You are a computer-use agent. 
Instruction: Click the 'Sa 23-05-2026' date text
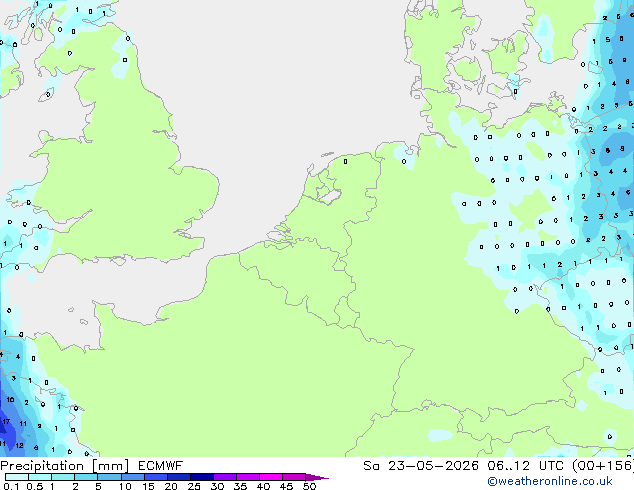(421, 466)
